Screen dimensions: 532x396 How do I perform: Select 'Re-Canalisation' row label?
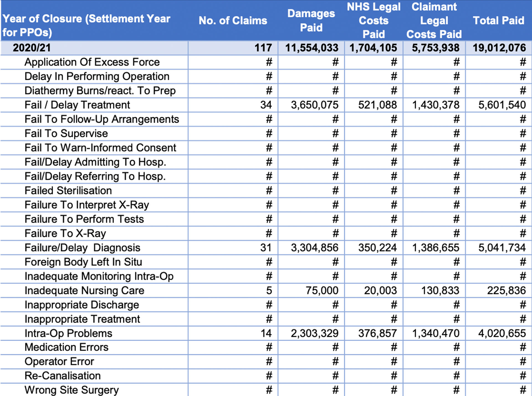pyautogui.click(x=63, y=376)
